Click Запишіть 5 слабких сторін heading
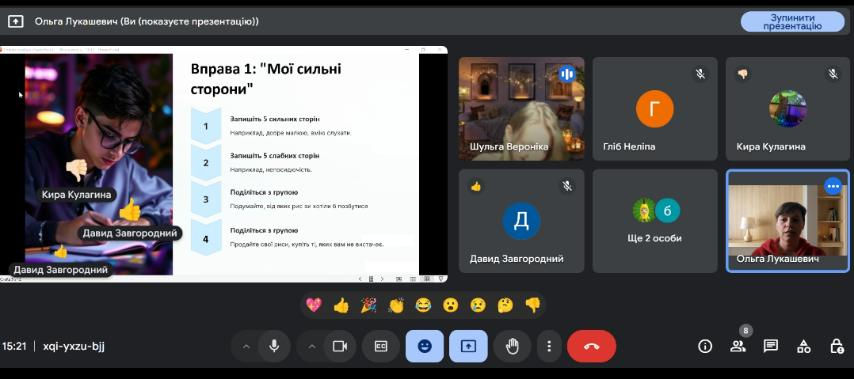This screenshot has width=854, height=379. 274,156
